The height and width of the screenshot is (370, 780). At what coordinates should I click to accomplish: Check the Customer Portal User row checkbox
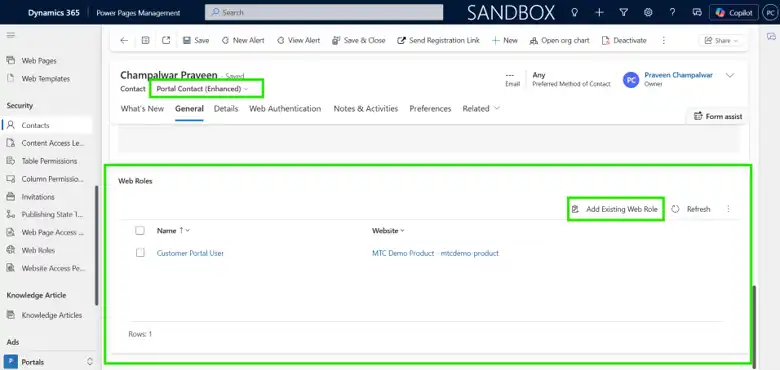tap(140, 253)
